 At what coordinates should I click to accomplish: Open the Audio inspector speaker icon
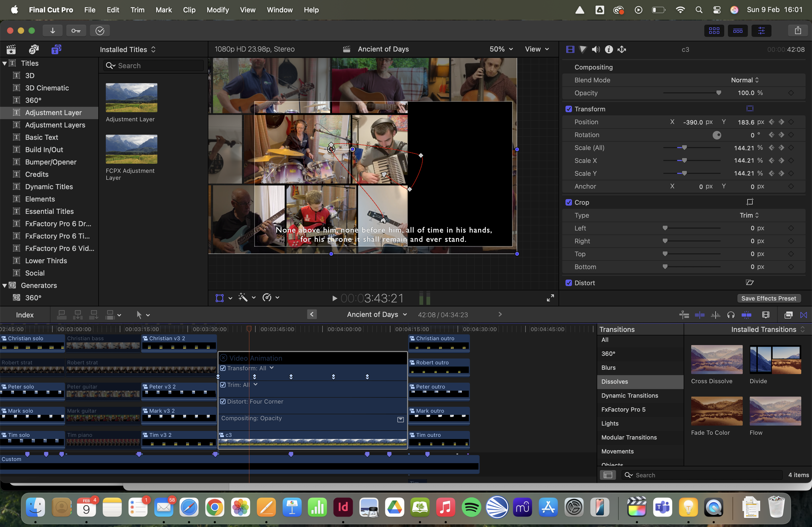pyautogui.click(x=596, y=49)
